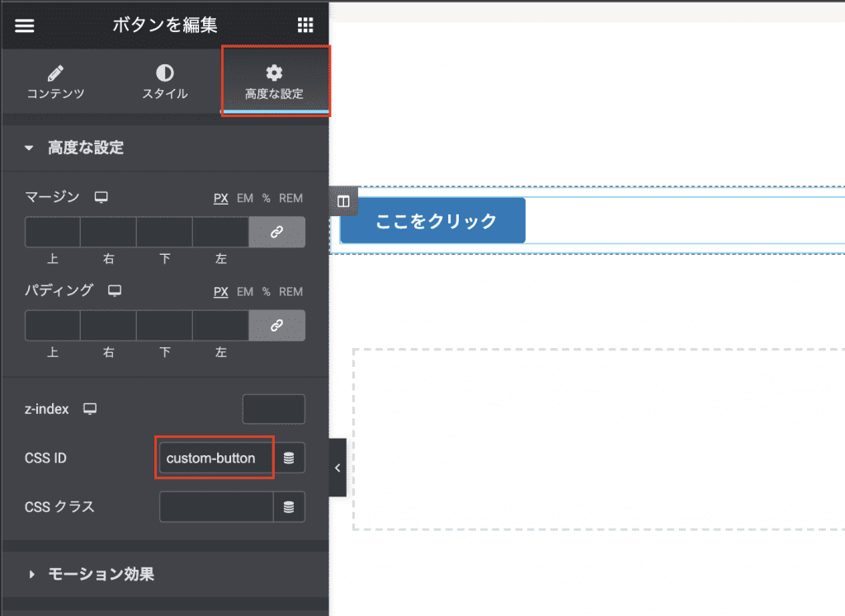Image resolution: width=845 pixels, height=616 pixels.
Task: Select EM unit for マージン
Action: [x=245, y=198]
